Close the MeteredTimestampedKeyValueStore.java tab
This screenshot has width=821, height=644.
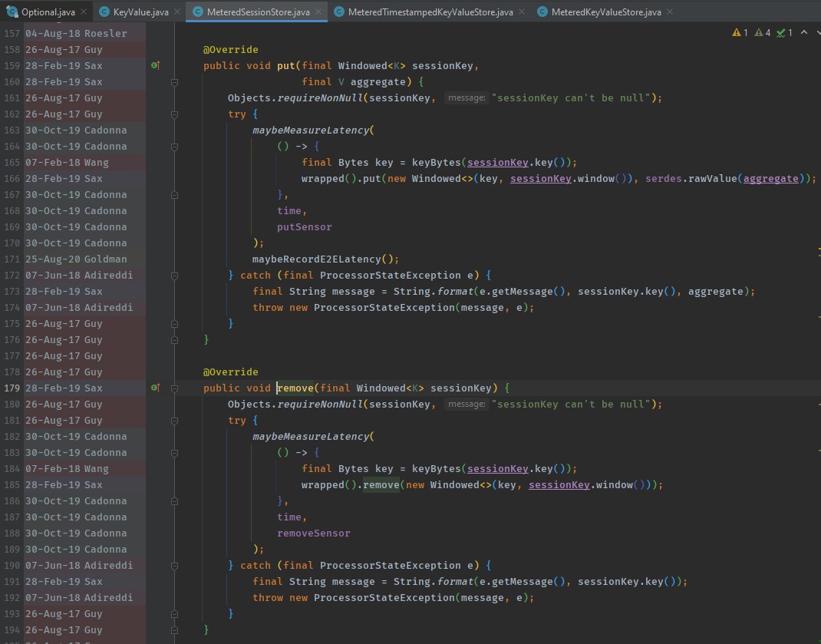(x=522, y=12)
